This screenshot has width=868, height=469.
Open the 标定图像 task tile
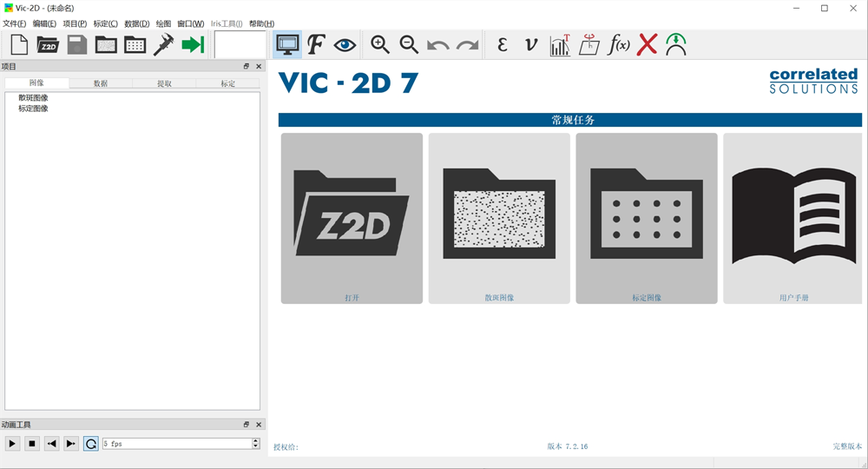coord(647,218)
